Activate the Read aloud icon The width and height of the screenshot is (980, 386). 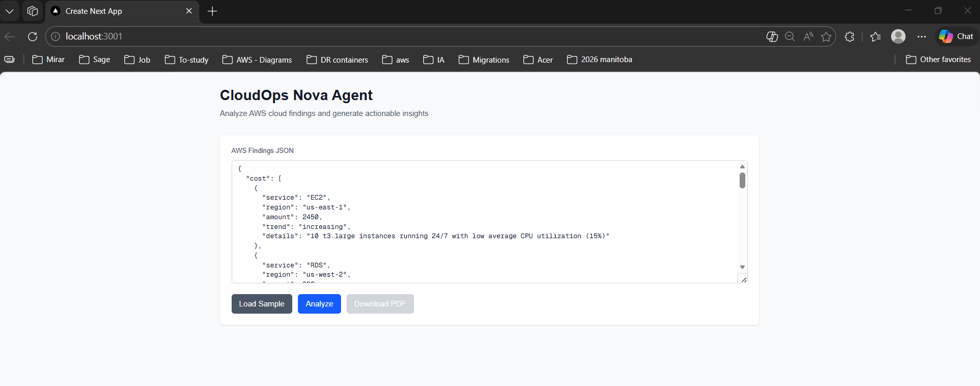(808, 36)
